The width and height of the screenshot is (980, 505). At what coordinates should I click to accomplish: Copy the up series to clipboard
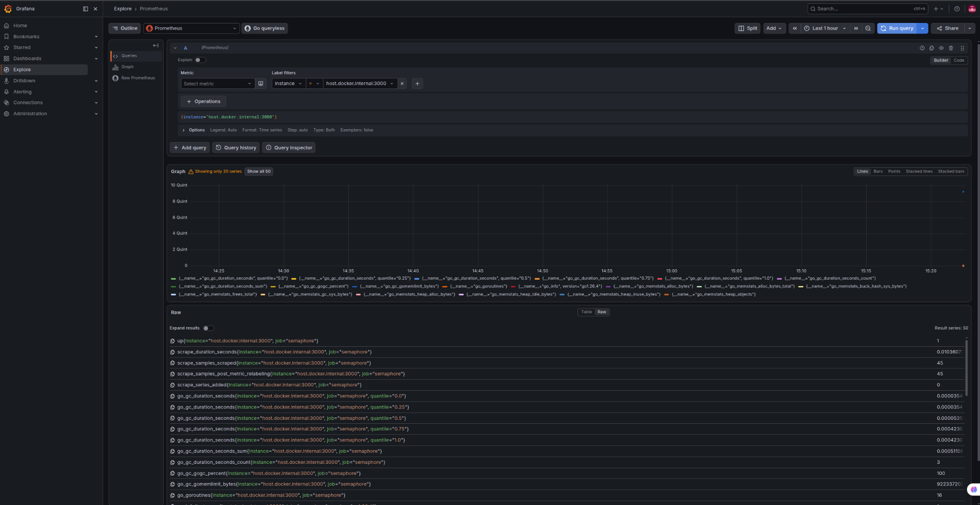[173, 341]
